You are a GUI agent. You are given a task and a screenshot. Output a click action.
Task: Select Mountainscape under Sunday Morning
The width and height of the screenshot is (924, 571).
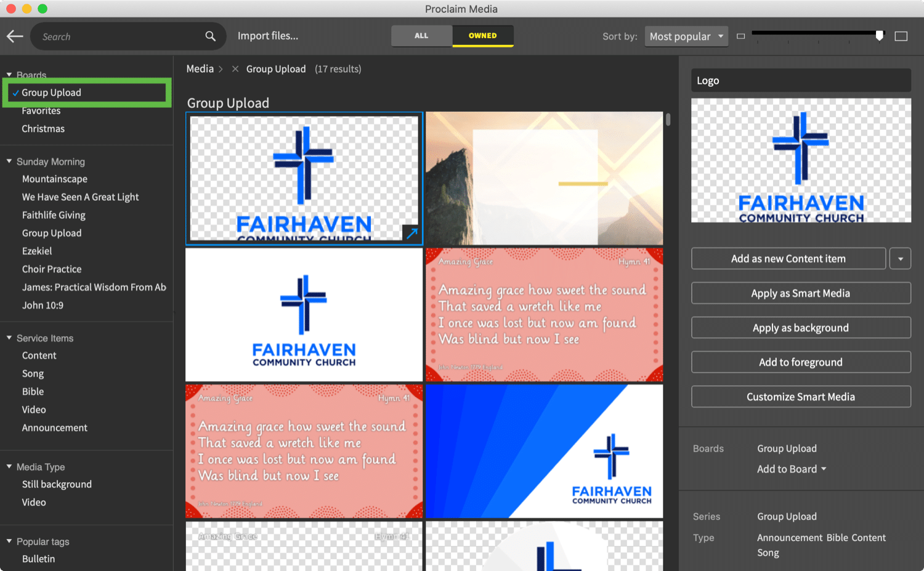click(x=55, y=179)
